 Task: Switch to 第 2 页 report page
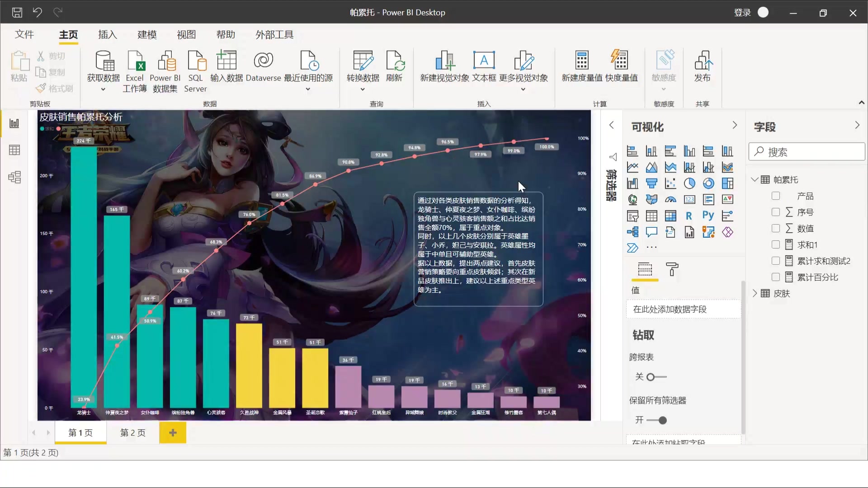click(133, 433)
